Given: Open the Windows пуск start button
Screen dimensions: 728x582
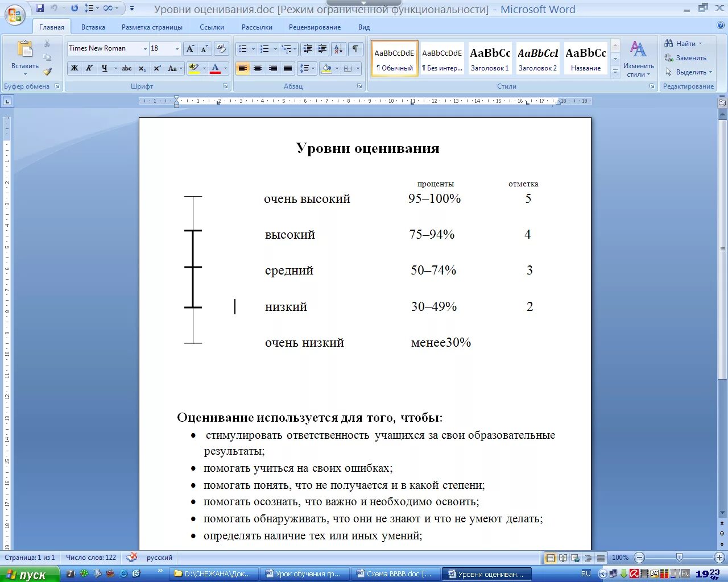Looking at the screenshot, I should coord(30,574).
